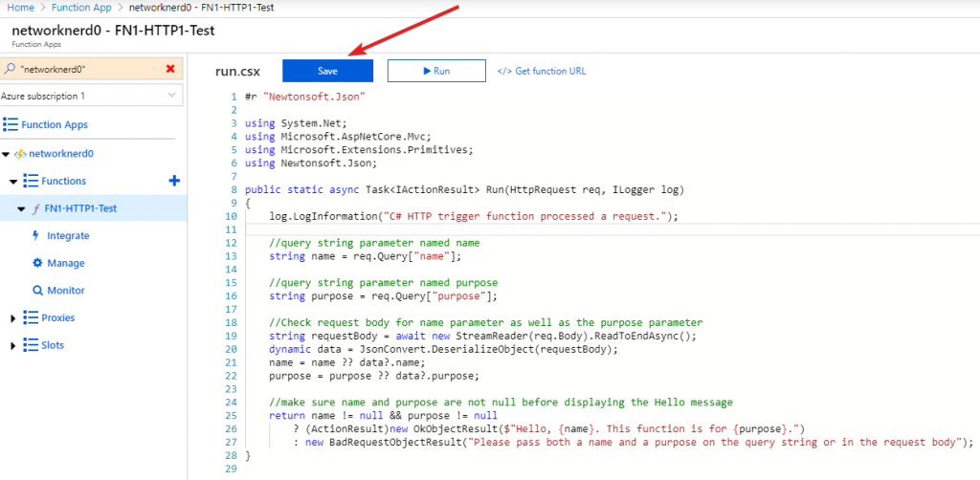The image size is (980, 480).
Task: Select Proxies in the tree
Action: (x=58, y=317)
